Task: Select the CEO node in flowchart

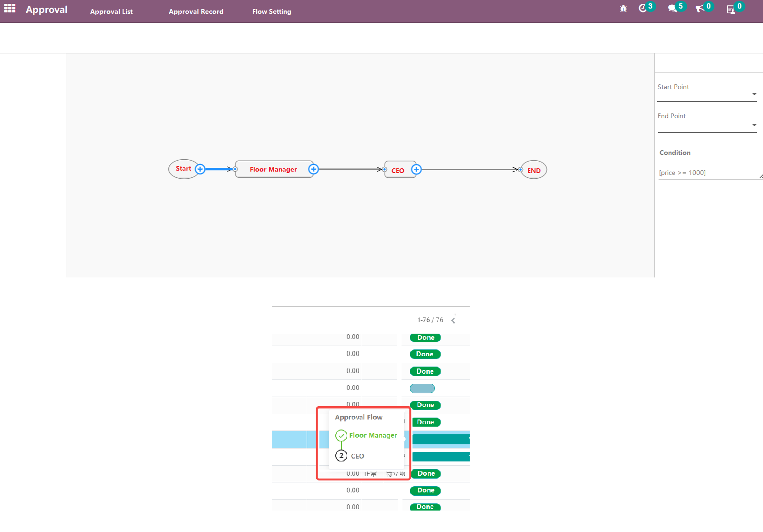Action: 398,170
